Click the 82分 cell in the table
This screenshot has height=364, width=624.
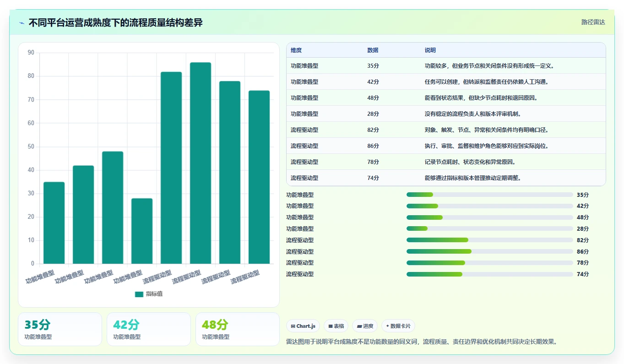pyautogui.click(x=373, y=130)
